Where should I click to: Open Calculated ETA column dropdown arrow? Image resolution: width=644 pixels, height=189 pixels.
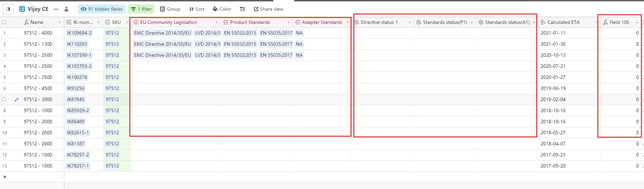pyautogui.click(x=596, y=22)
